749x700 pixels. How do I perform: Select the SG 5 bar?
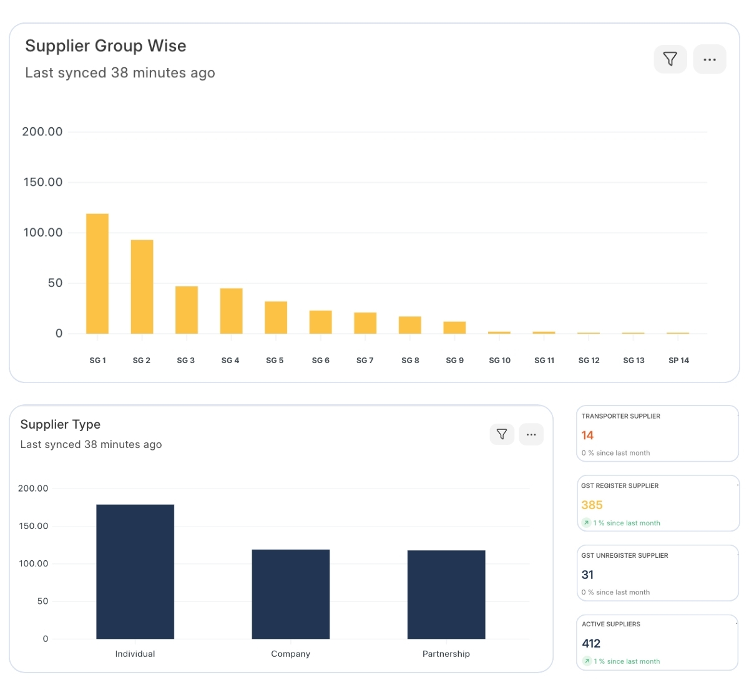(276, 317)
